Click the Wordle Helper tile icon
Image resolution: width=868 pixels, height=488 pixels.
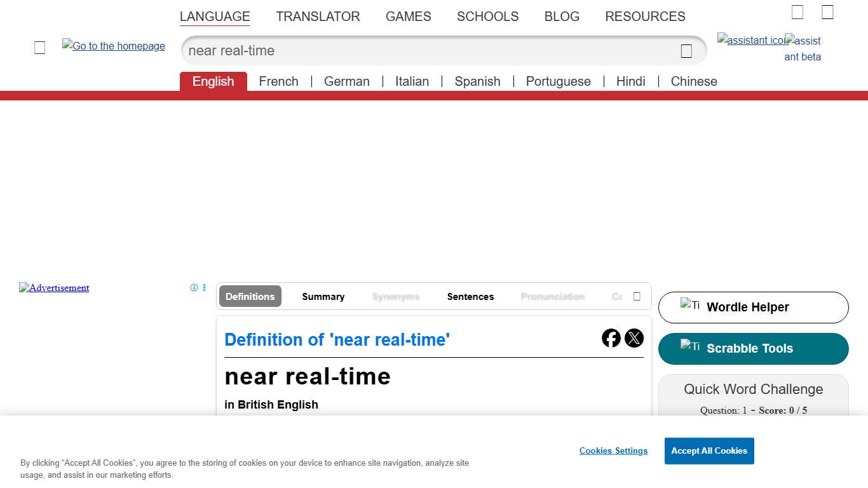coord(688,306)
